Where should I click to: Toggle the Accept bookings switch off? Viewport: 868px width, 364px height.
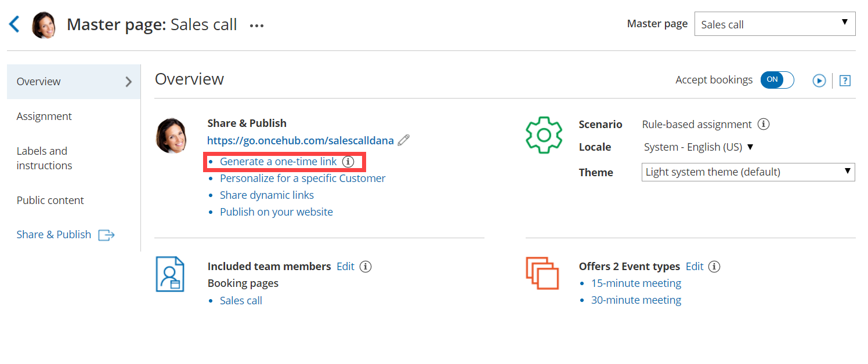point(777,80)
